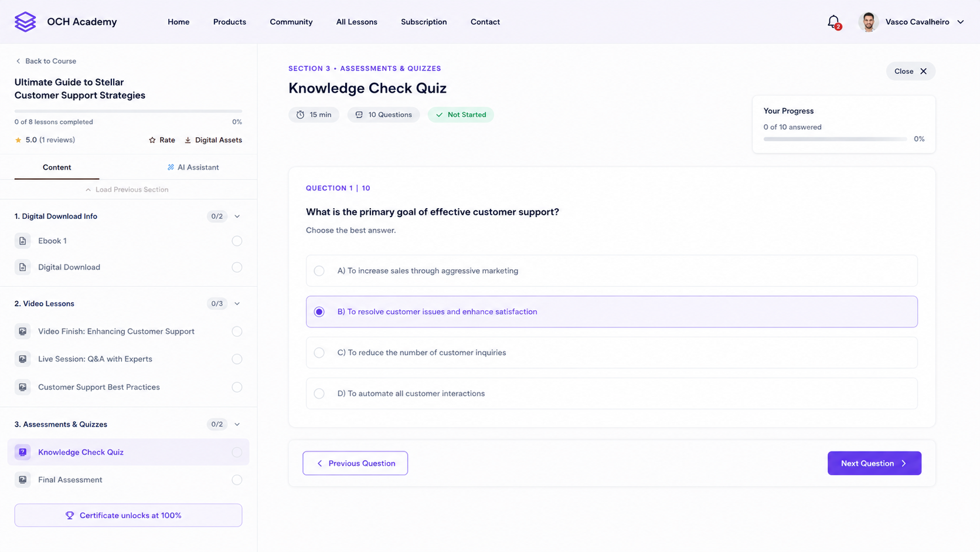The width and height of the screenshot is (980, 552).
Task: Click the Your Progress quiz bar
Action: click(835, 140)
